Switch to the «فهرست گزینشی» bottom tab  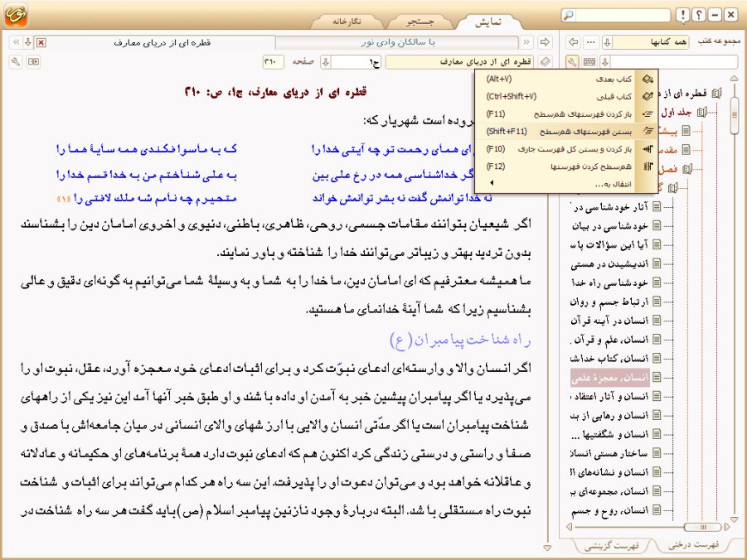point(611,546)
